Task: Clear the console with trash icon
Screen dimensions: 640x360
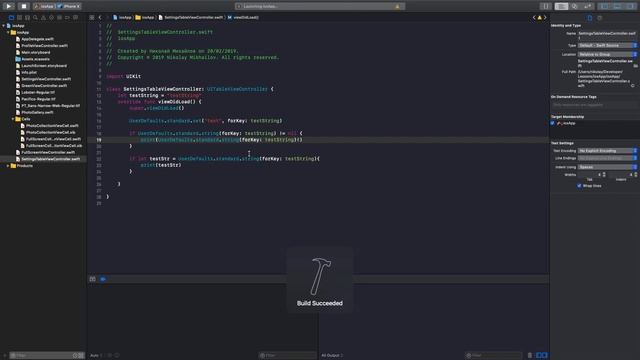Action: coord(530,356)
